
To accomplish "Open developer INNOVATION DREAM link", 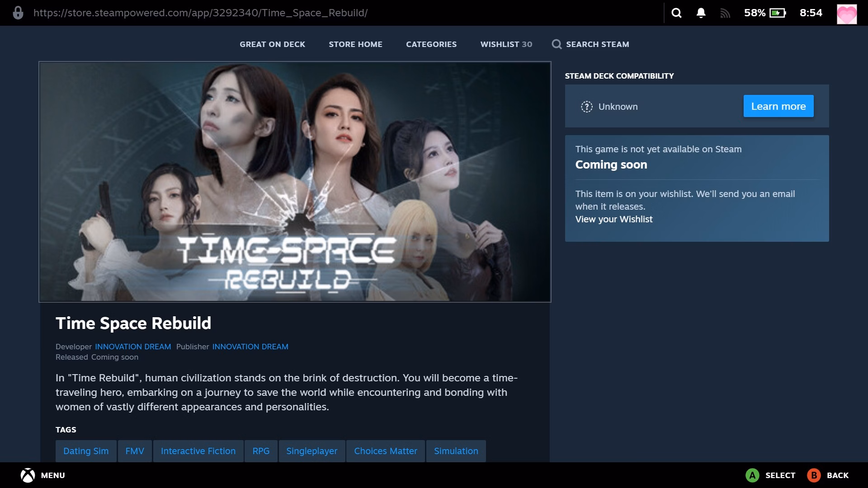I will tap(133, 347).
